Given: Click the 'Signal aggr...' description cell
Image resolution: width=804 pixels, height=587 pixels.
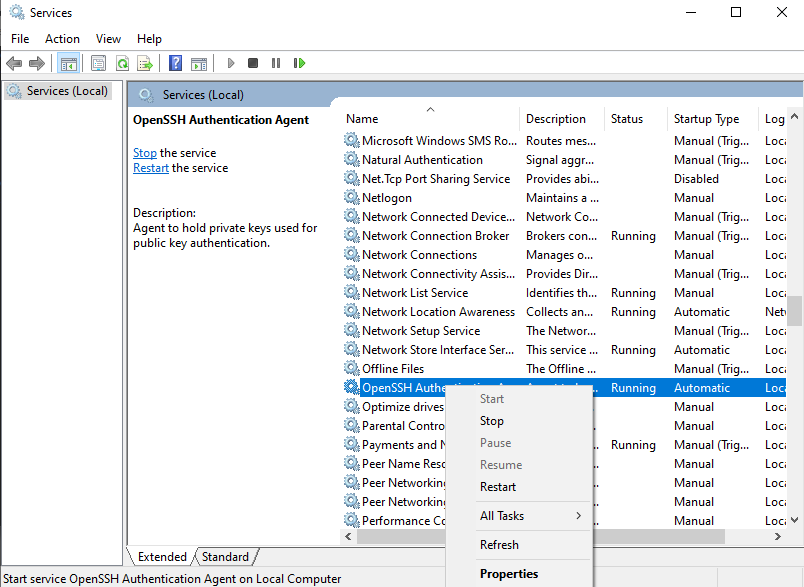Looking at the screenshot, I should (560, 160).
